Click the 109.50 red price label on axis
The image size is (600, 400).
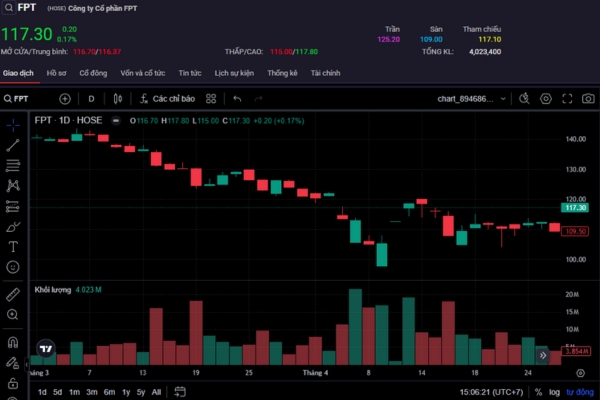click(575, 231)
